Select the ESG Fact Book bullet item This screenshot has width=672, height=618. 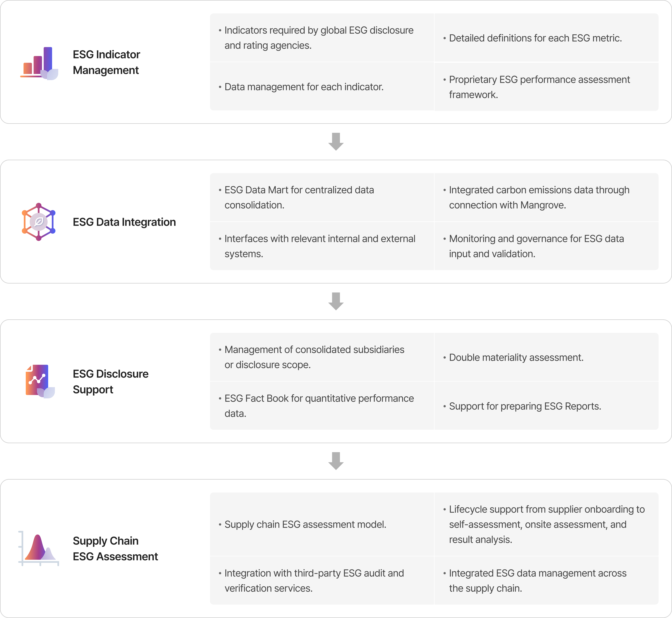point(319,406)
